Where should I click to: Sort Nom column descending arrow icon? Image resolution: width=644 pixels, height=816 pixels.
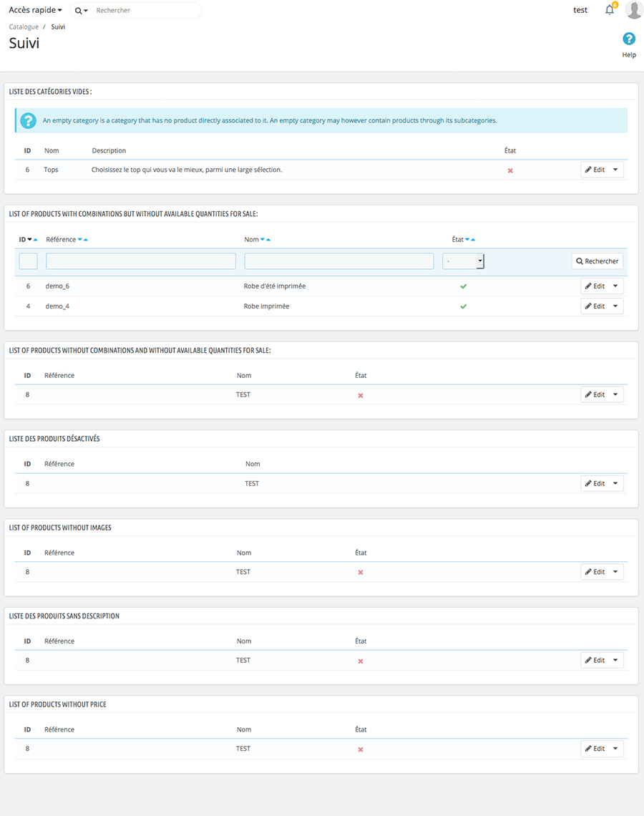(263, 240)
